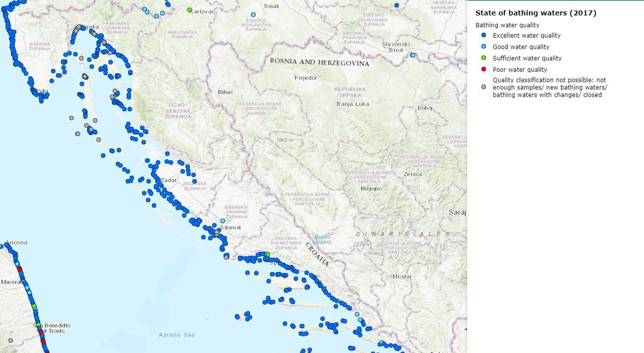The height and width of the screenshot is (353, 644).
Task: Click the Good water quality legend dot
Action: pyautogui.click(x=484, y=47)
